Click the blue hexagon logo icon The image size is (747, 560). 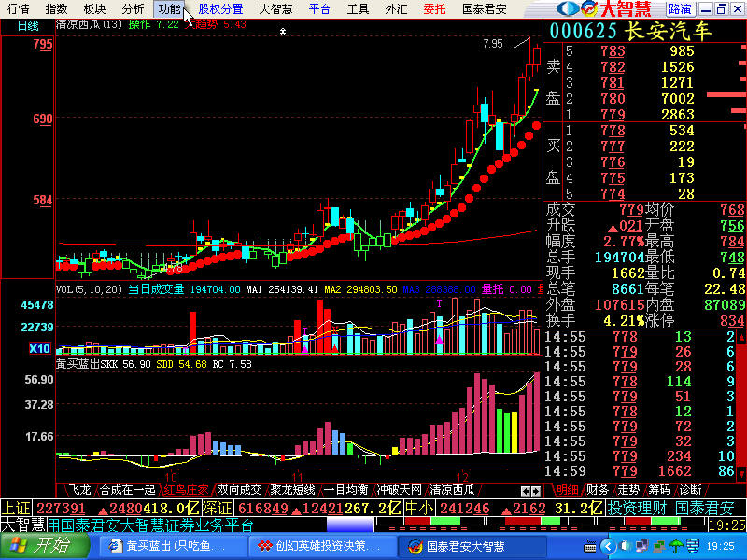[567, 8]
